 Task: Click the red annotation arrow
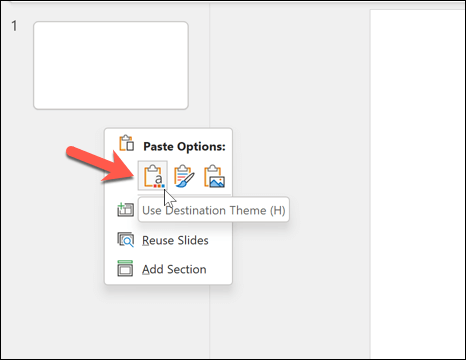[x=100, y=164]
